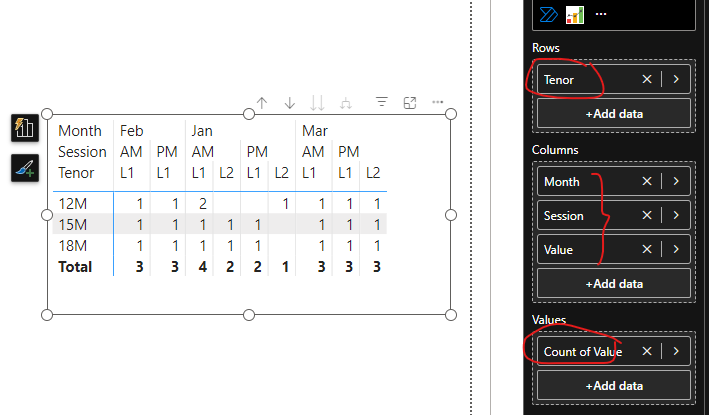Remove Value field from Columns
The width and height of the screenshot is (709, 415).
[x=647, y=249]
